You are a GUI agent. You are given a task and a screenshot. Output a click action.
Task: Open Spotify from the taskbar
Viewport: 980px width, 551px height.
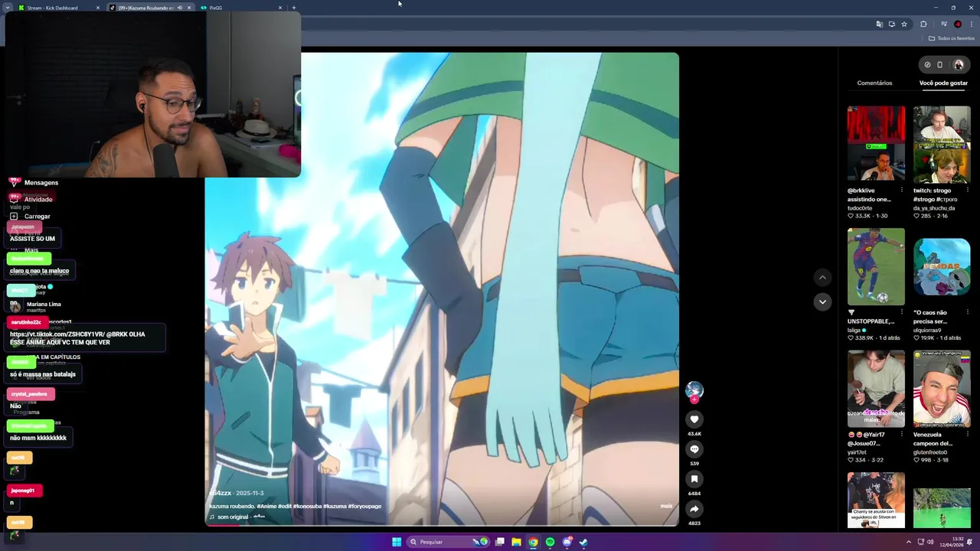coord(550,542)
